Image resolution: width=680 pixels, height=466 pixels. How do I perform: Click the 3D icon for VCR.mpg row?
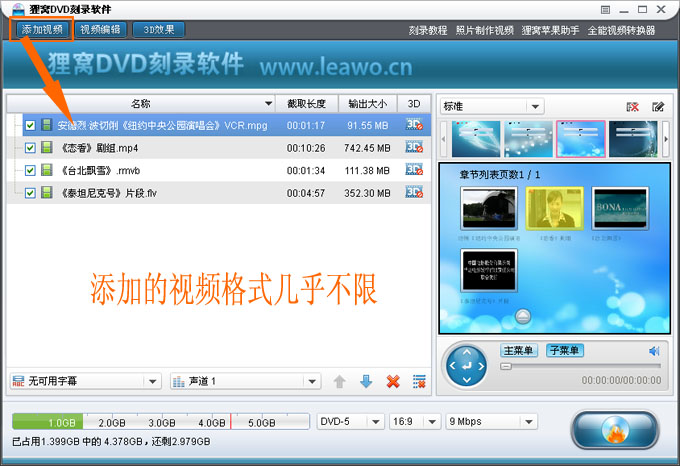(414, 125)
